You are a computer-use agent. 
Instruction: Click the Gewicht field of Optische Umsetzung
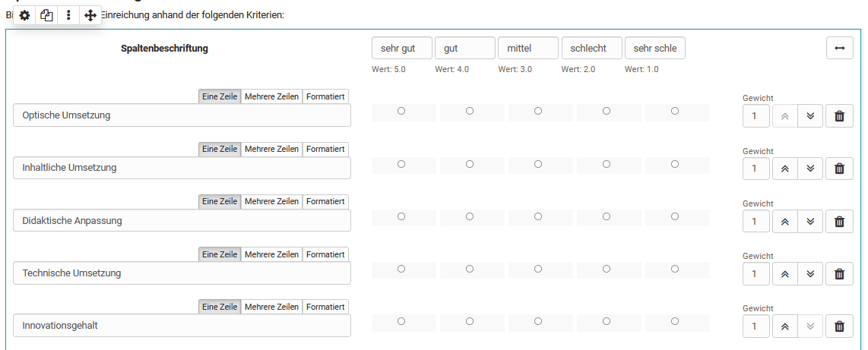click(x=756, y=116)
